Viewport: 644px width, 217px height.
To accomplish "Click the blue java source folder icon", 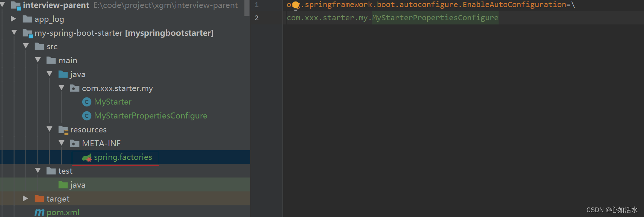I will point(63,74).
